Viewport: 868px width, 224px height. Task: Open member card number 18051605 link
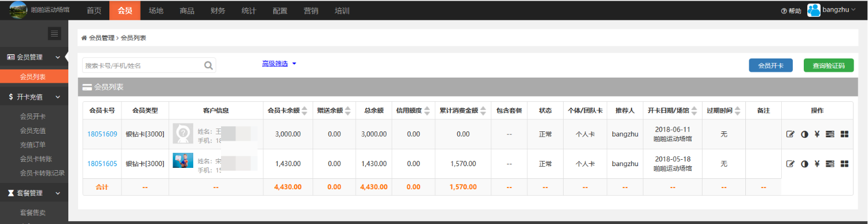click(x=102, y=164)
